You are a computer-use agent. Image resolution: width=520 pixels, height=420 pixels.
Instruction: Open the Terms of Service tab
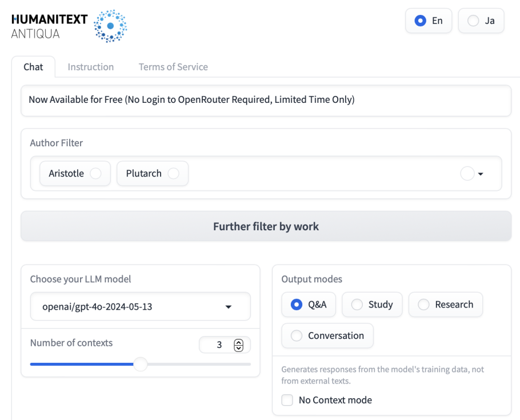coord(173,67)
